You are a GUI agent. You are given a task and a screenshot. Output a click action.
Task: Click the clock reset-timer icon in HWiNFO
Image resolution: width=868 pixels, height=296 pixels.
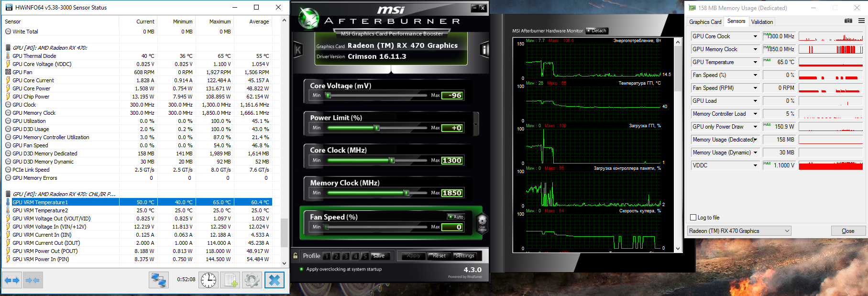point(209,280)
